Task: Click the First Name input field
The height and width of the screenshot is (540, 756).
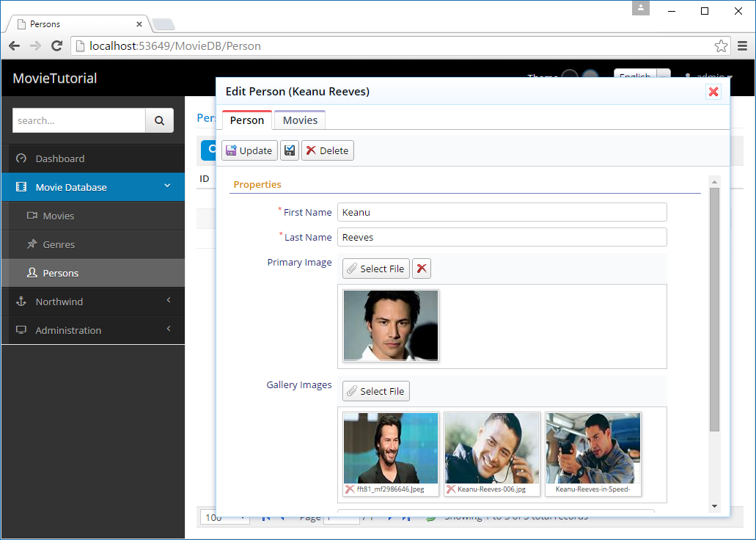Action: coord(502,212)
